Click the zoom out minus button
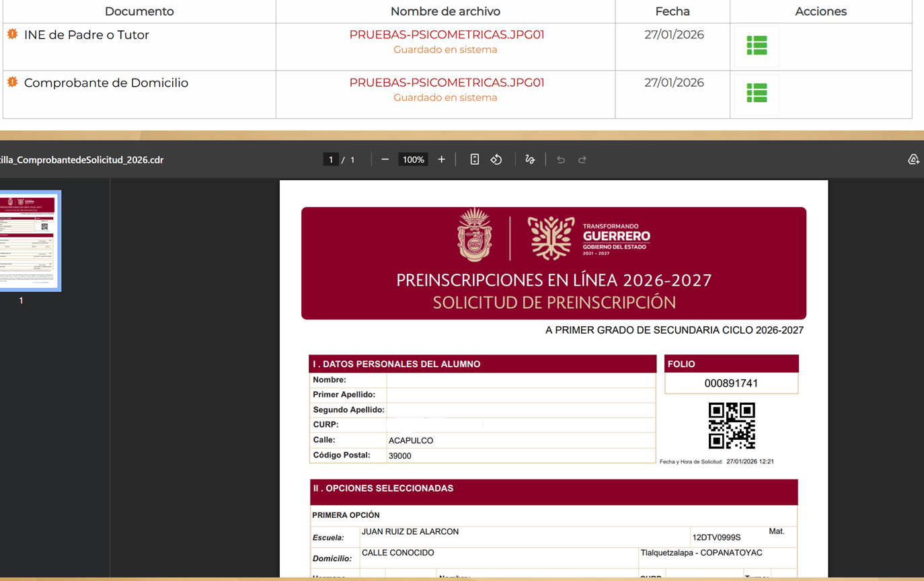The height and width of the screenshot is (581, 924). pos(385,159)
